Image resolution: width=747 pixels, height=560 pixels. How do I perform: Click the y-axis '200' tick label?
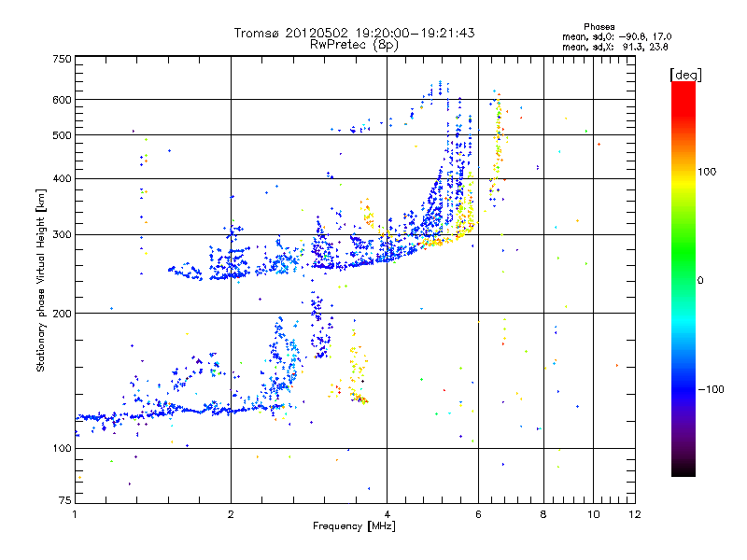coord(62,314)
